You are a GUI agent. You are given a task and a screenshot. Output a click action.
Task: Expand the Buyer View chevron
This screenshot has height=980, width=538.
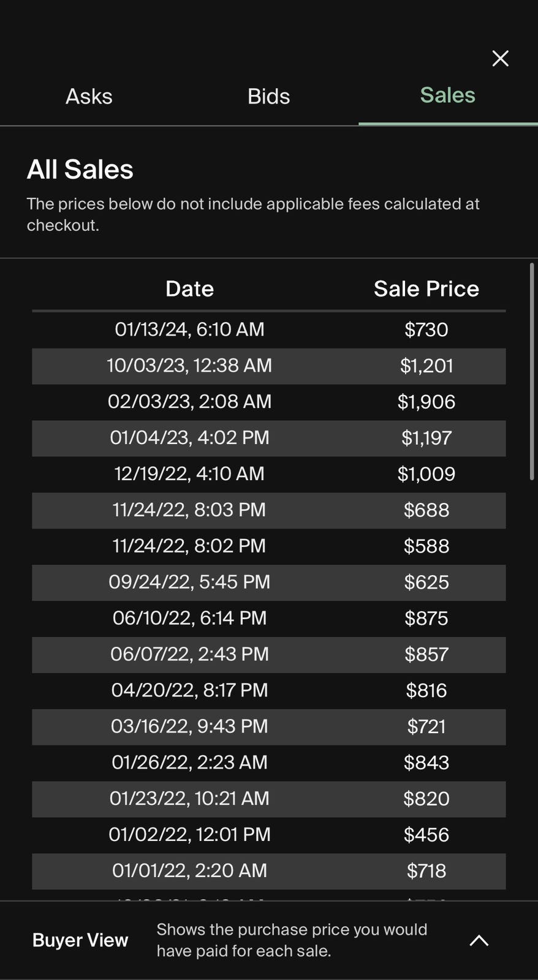(479, 940)
